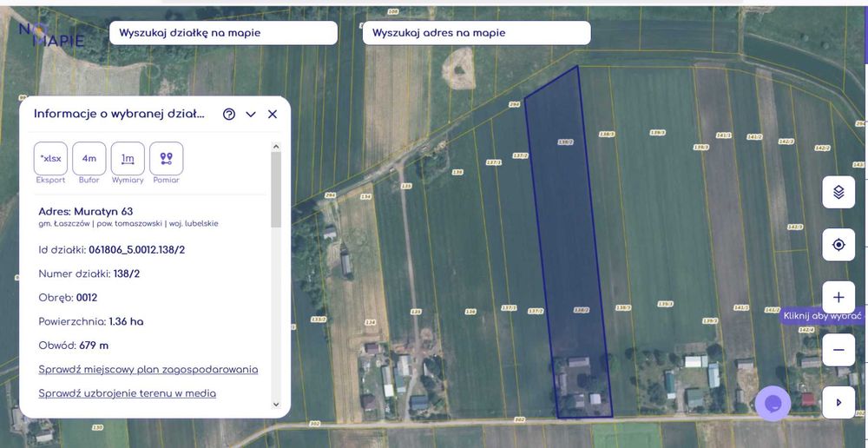Click 'Obwód: 679 m' value
This screenshot has width=868, height=448.
pyautogui.click(x=94, y=345)
